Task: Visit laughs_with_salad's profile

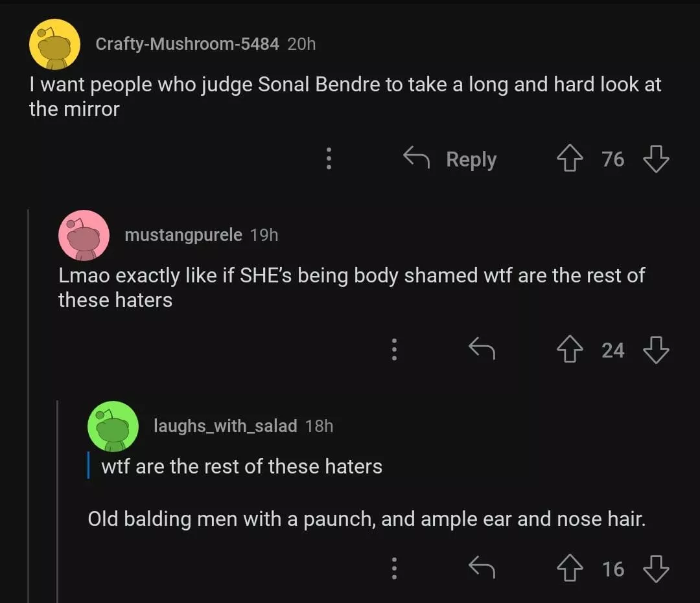Action: pyautogui.click(x=225, y=426)
